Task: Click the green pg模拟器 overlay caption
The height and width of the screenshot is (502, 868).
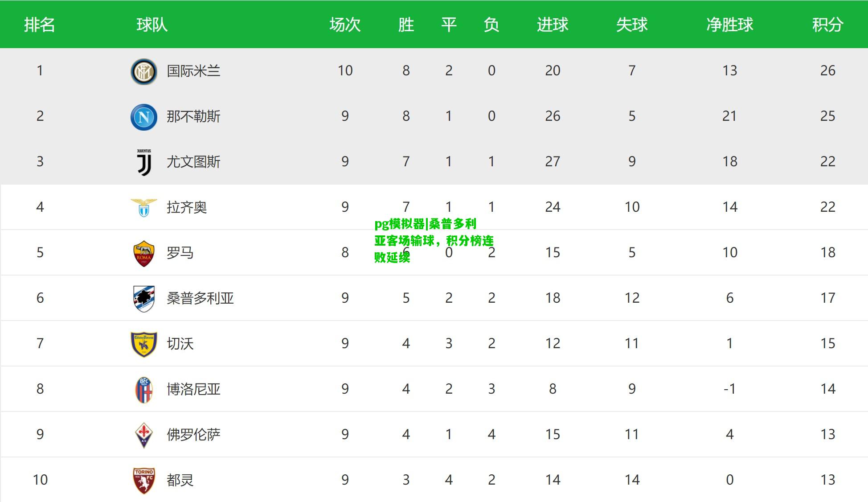Action: pos(434,240)
